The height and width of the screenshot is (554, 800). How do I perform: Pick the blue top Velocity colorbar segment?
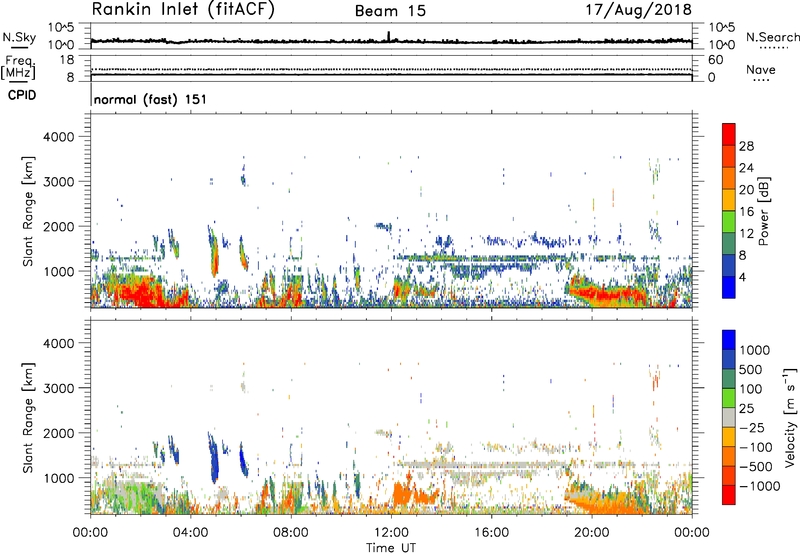(x=729, y=340)
